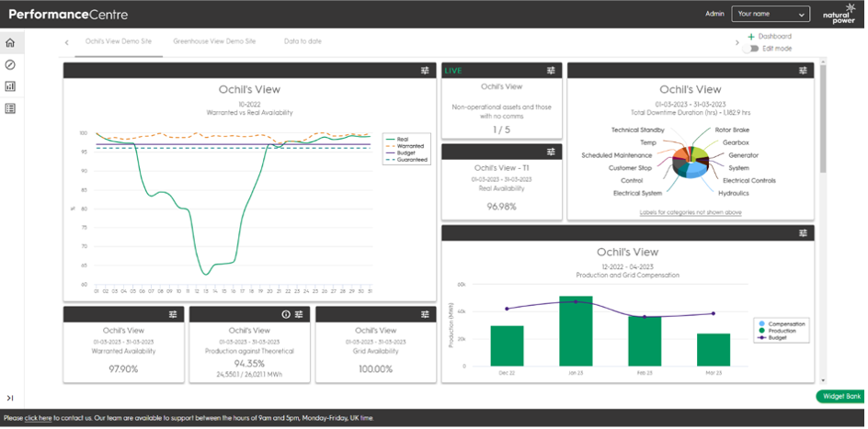The height and width of the screenshot is (429, 868).
Task: Go to next dashboard tabs with right chevron
Action: [x=737, y=42]
